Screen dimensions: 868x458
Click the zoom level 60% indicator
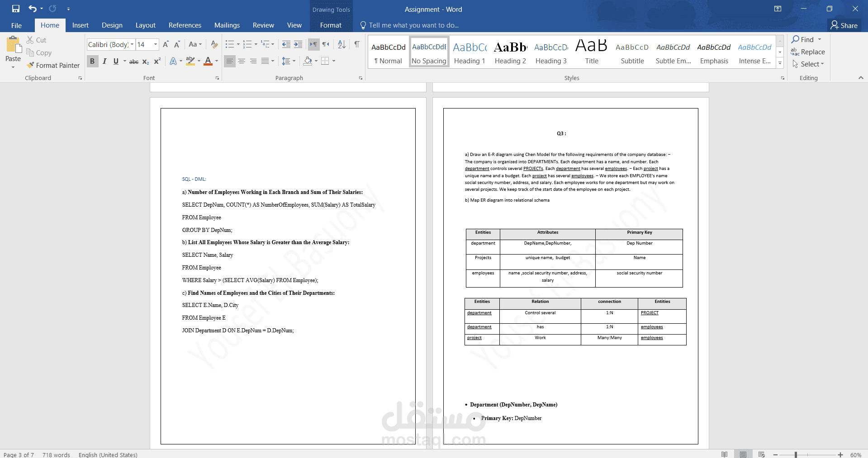coord(856,455)
